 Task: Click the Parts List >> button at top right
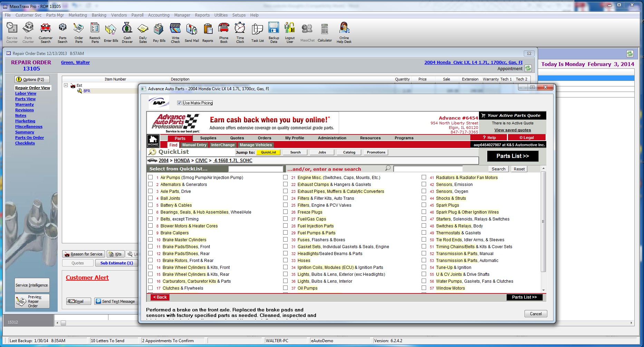coord(512,156)
